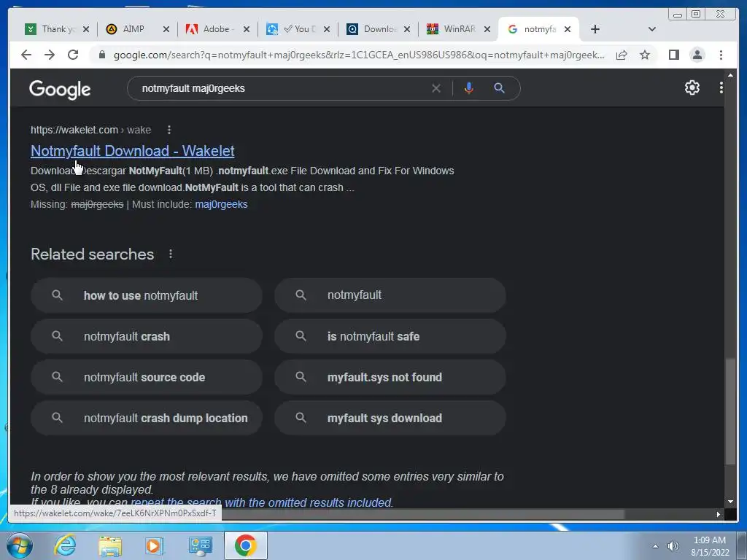Open options for the Wakelet result
Viewport: 747px width, 560px height.
coord(169,130)
